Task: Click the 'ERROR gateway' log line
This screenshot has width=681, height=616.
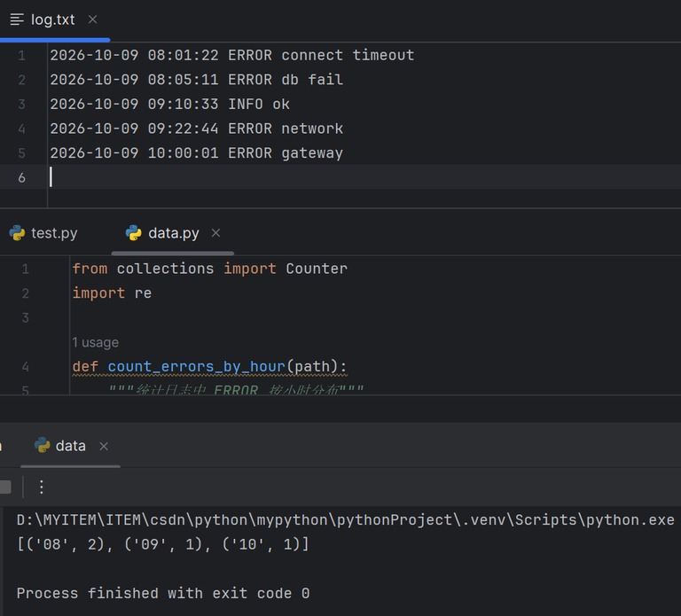Action: (x=197, y=153)
